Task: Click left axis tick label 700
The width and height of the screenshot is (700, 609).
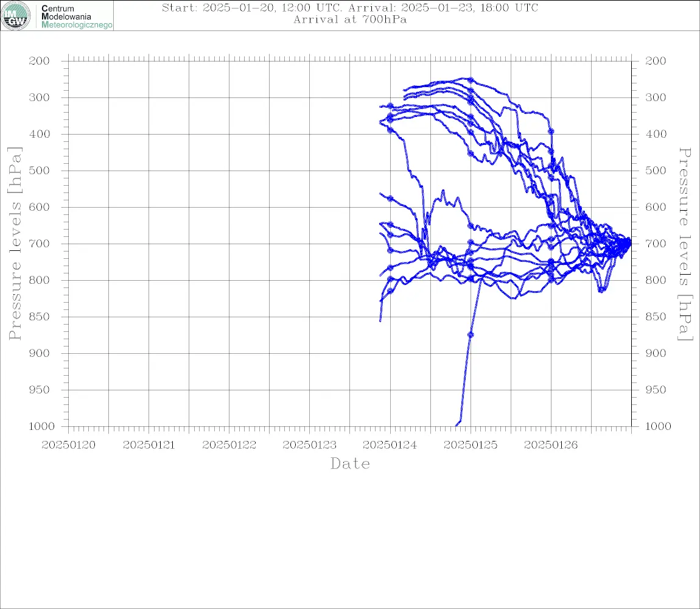Action: (40, 244)
